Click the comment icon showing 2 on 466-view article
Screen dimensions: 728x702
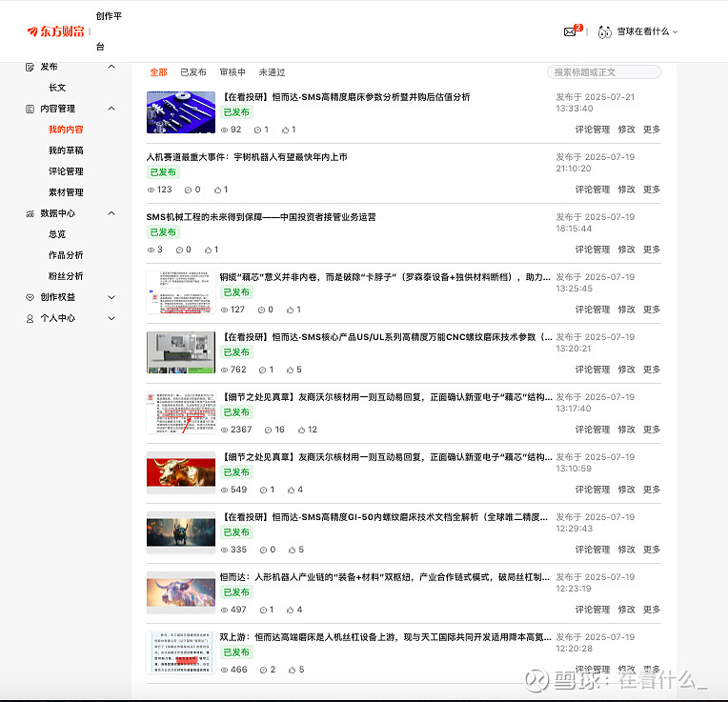[x=263, y=670]
